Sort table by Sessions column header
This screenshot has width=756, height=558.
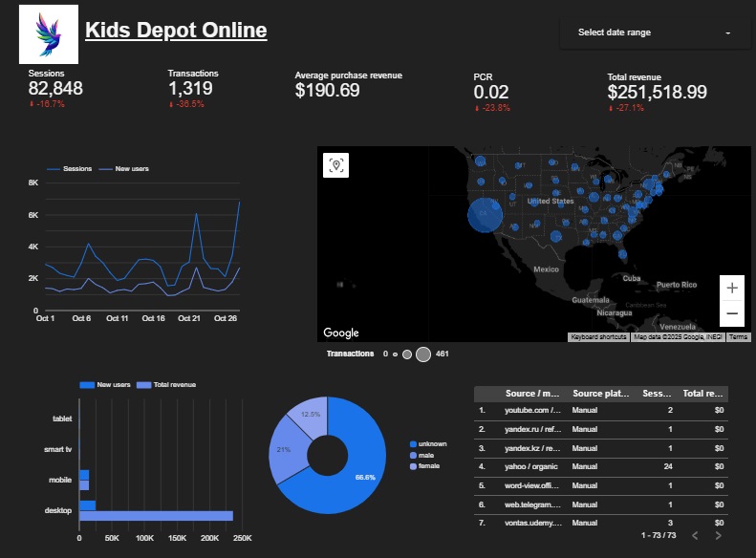(x=658, y=394)
